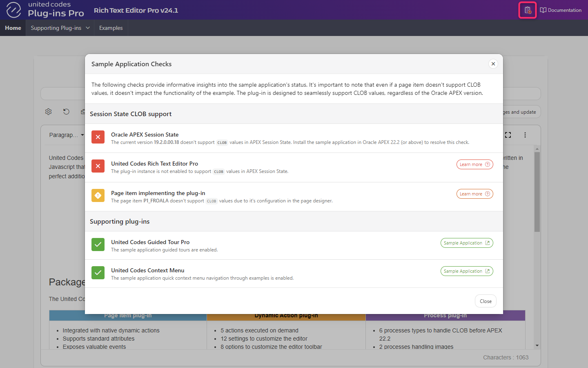This screenshot has width=588, height=368.
Task: Click the 'Process plug-in' column header
Action: (x=445, y=316)
